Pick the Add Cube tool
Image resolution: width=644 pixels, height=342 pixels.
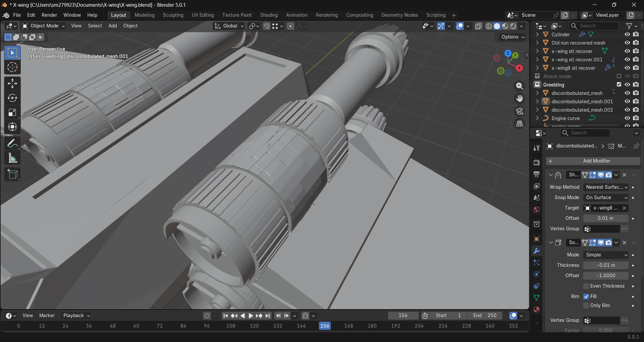12,174
